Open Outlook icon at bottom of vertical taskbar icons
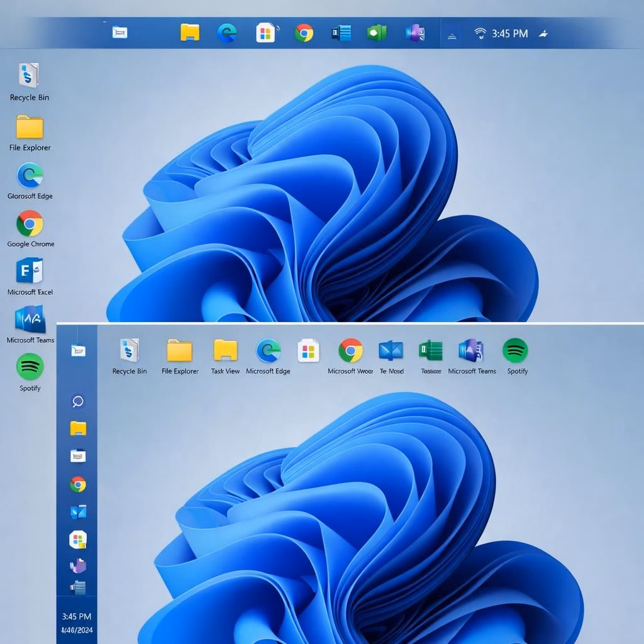 coord(78,587)
